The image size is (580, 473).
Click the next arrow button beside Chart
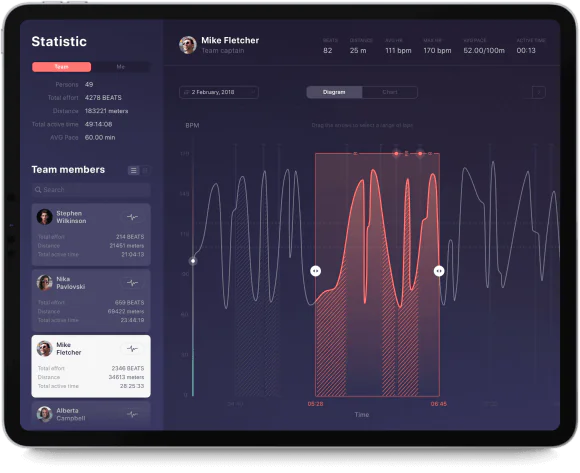click(x=539, y=92)
